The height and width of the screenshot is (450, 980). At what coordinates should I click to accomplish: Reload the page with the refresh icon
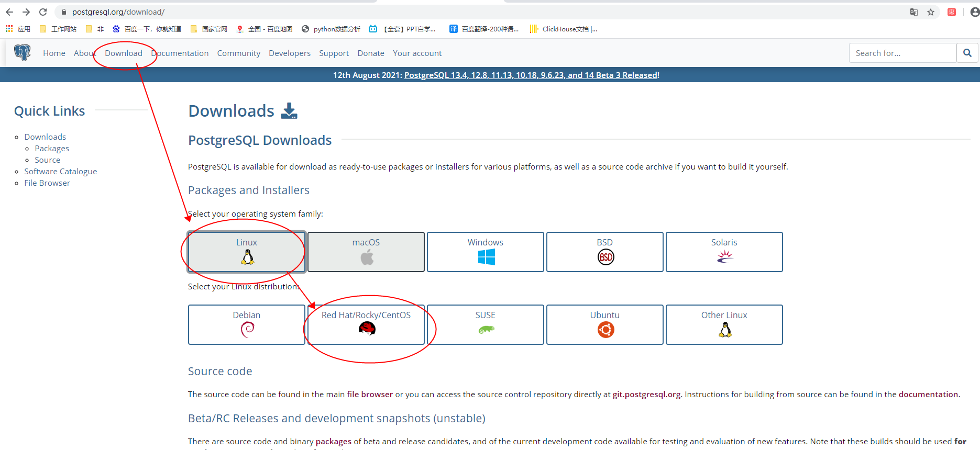pyautogui.click(x=43, y=12)
